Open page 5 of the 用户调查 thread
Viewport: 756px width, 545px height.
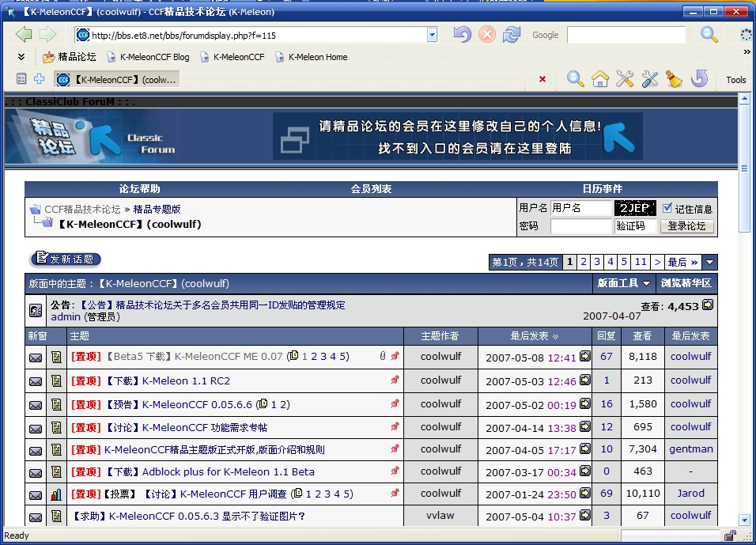tap(346, 494)
